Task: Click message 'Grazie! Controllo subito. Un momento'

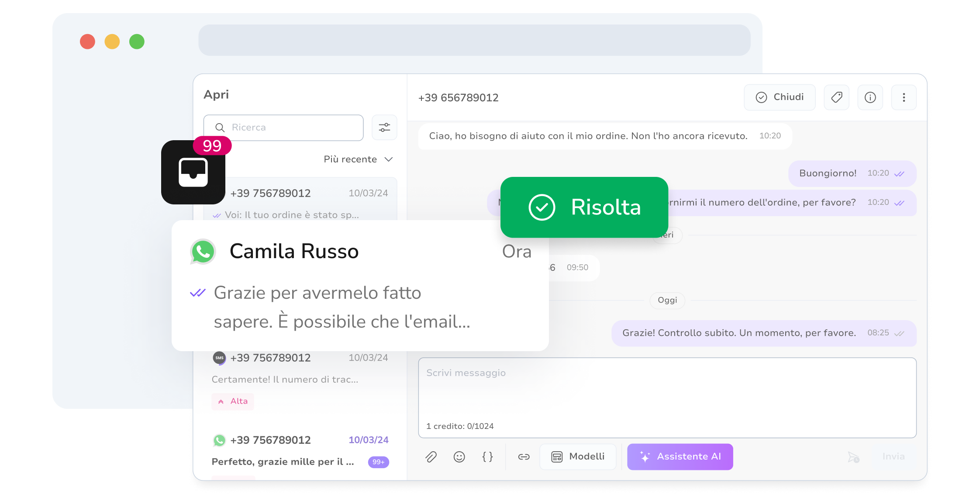Action: (x=764, y=333)
